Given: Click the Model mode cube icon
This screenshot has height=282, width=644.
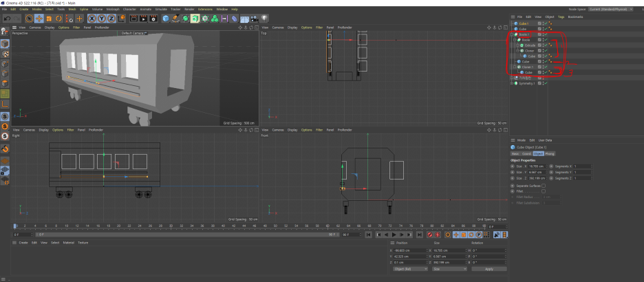Looking at the screenshot, I should click(x=5, y=43).
